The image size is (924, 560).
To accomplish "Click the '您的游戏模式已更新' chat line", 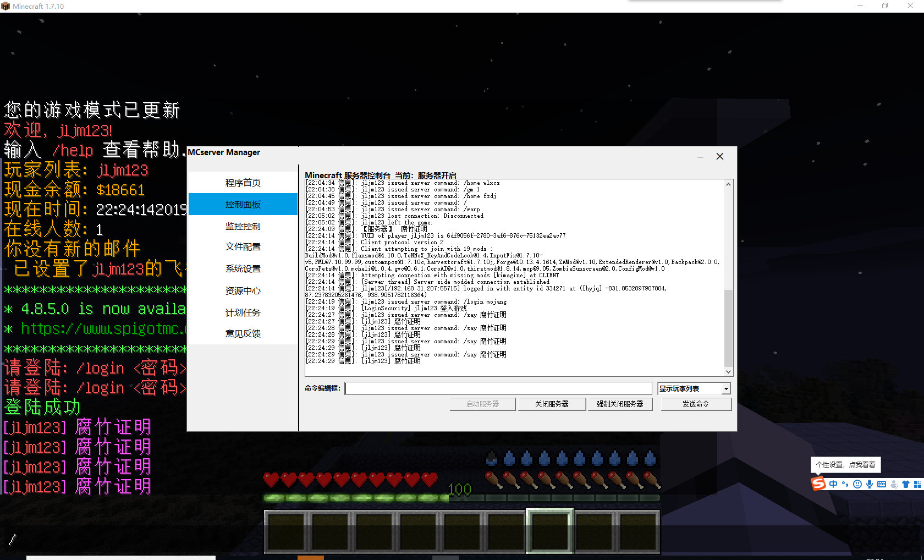I will [92, 110].
